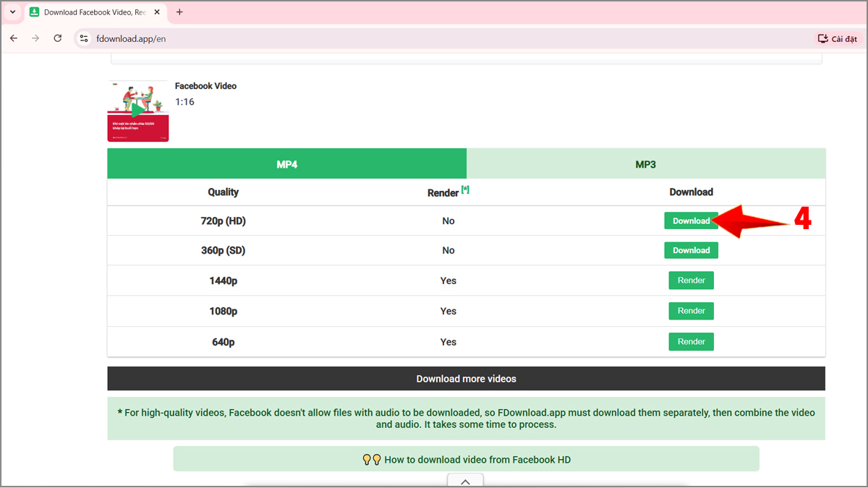Viewport: 868px width, 488px height.
Task: Reload the fdownload.app page
Action: tap(58, 38)
